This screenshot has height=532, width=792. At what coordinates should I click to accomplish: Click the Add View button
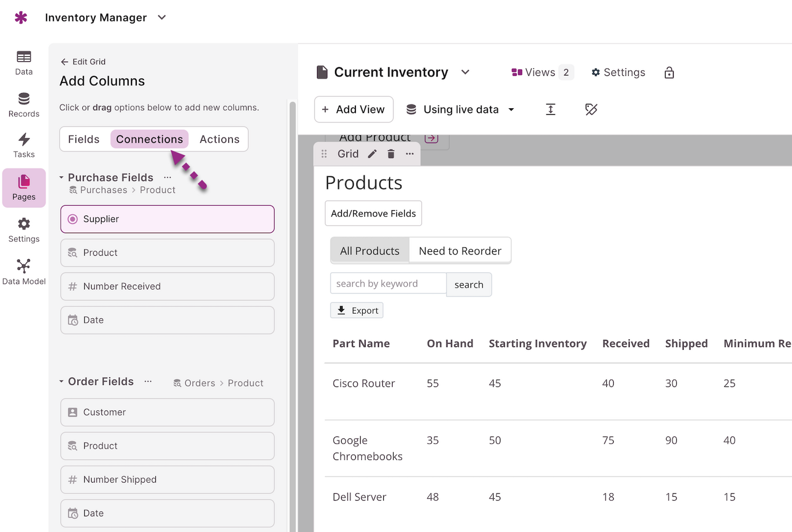354,109
